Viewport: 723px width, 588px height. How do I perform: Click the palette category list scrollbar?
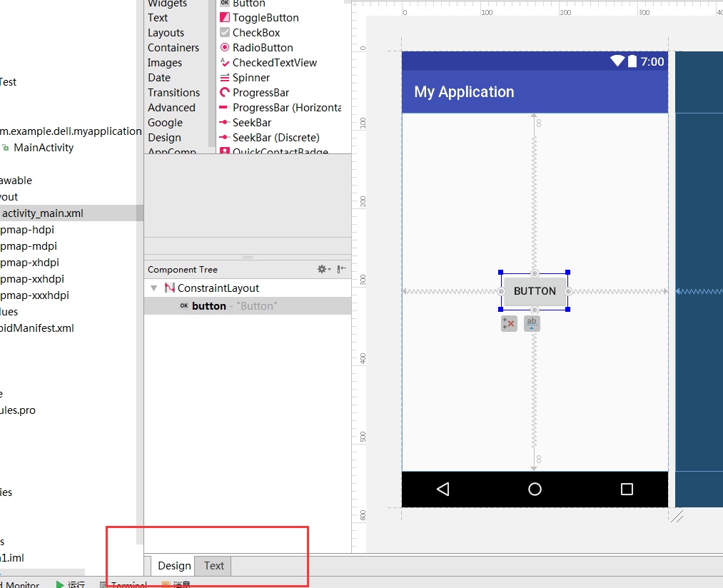[x=212, y=73]
